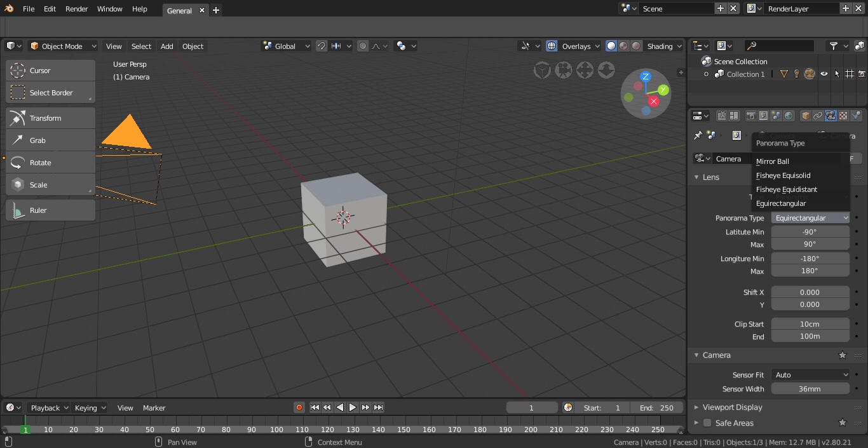This screenshot has height=448, width=868.
Task: Toggle snapping magnet in viewport header
Action: pyautogui.click(x=322, y=46)
